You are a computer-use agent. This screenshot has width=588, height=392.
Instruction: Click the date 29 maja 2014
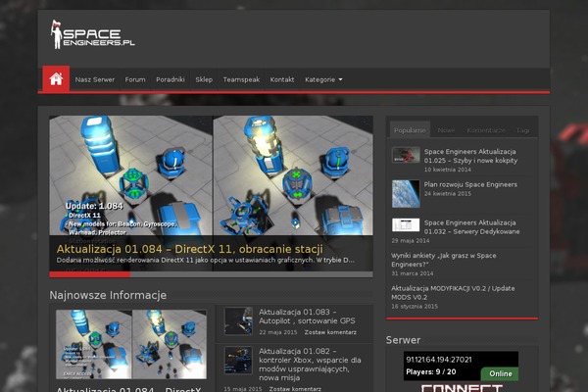(x=411, y=240)
